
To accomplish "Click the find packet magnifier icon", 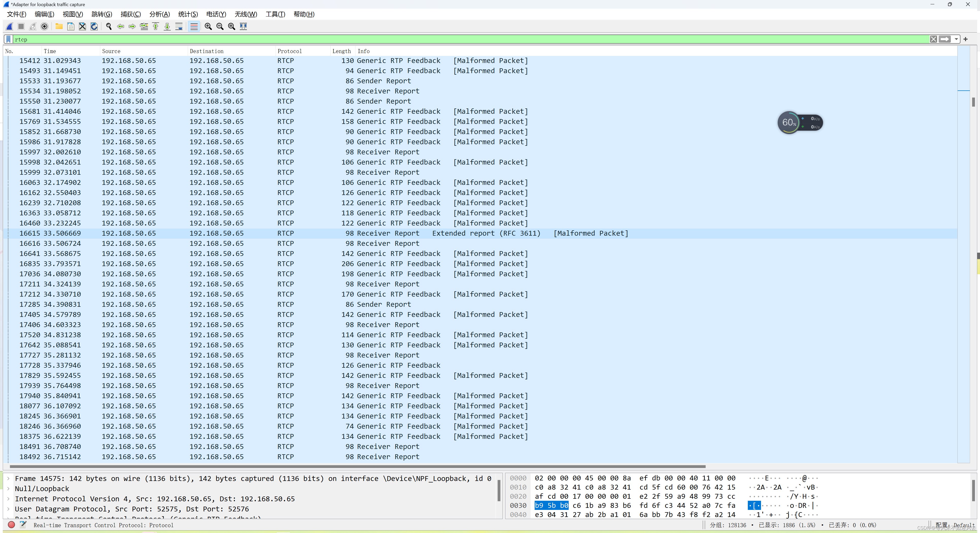I will [109, 26].
